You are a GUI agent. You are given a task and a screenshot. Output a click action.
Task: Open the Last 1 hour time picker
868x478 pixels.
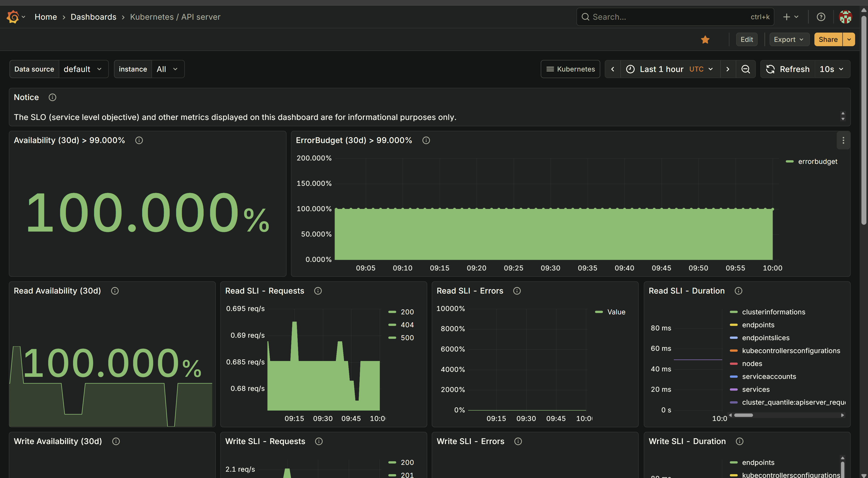670,69
